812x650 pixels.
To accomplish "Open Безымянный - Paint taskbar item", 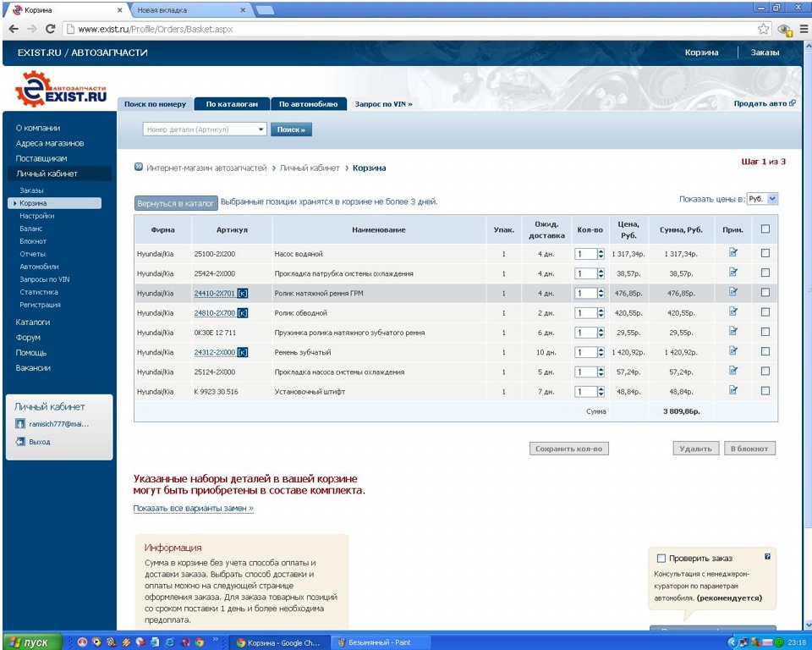I will point(380,642).
